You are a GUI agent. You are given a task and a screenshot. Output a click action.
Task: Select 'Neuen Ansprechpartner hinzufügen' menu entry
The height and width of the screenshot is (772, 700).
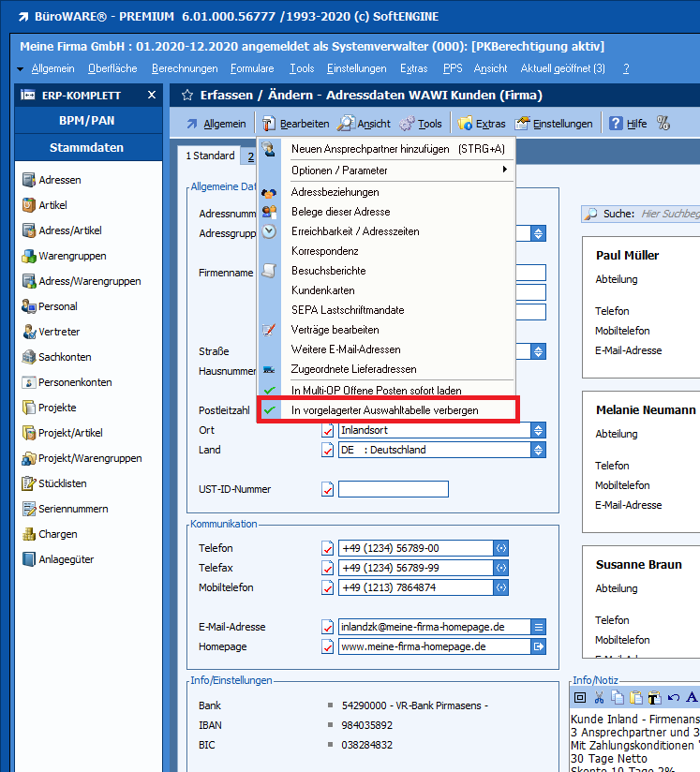point(397,149)
